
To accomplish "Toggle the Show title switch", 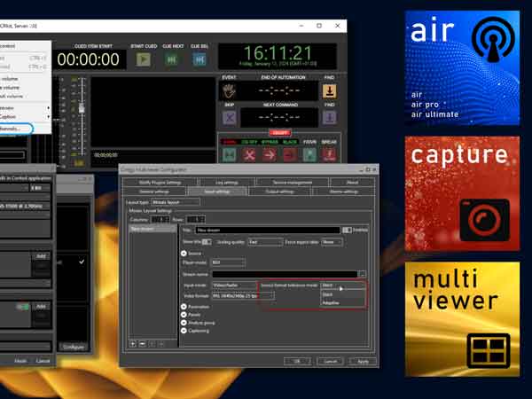I will (x=207, y=242).
